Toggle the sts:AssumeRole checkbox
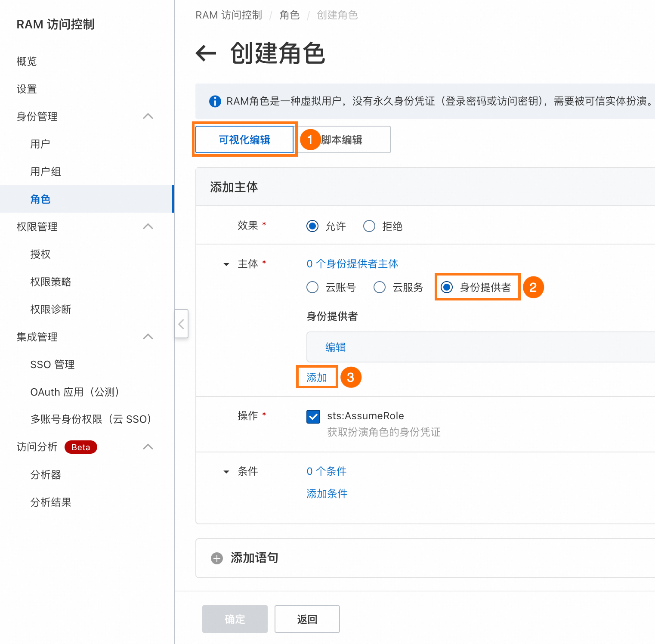 click(x=313, y=416)
